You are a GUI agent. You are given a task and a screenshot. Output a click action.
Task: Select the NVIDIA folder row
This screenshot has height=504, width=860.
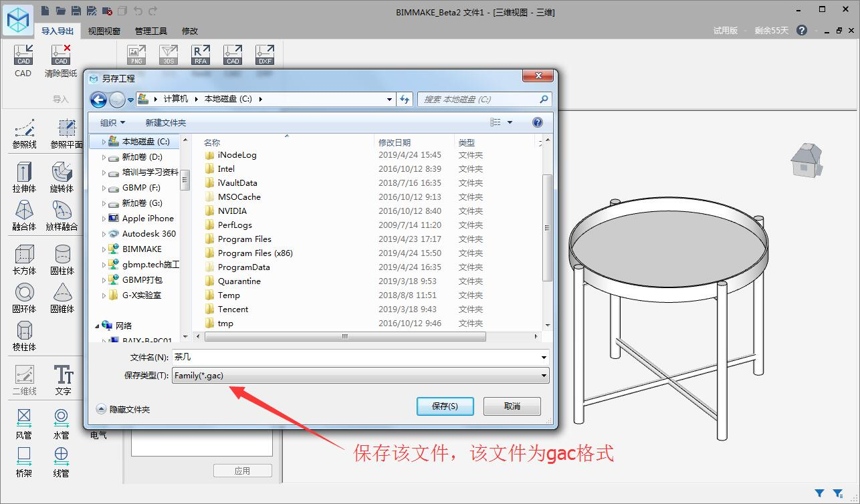tap(232, 211)
